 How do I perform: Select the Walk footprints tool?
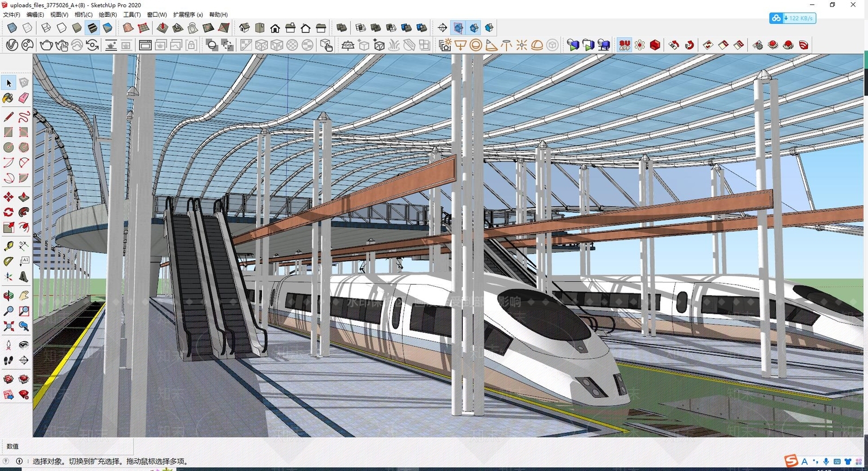(x=8, y=360)
